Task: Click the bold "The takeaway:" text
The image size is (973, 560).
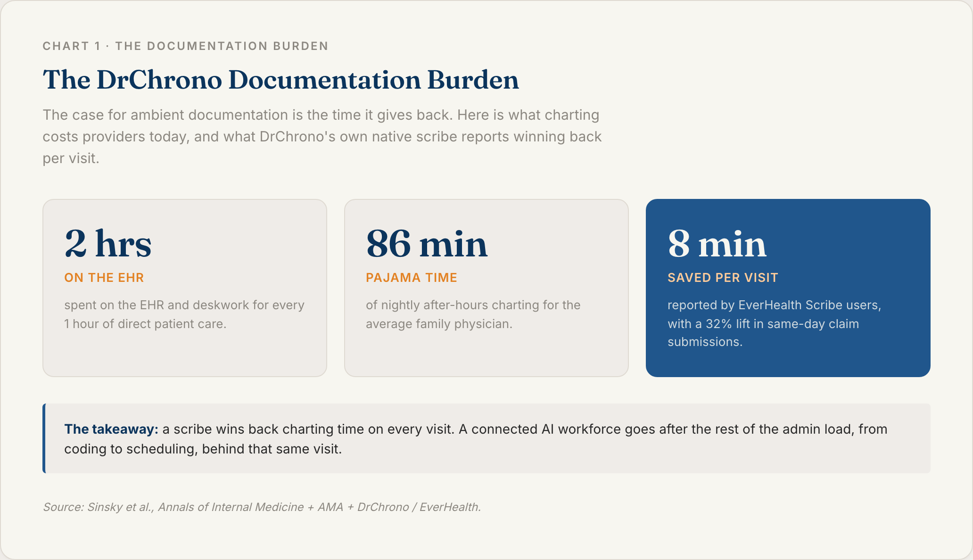Action: point(111,429)
